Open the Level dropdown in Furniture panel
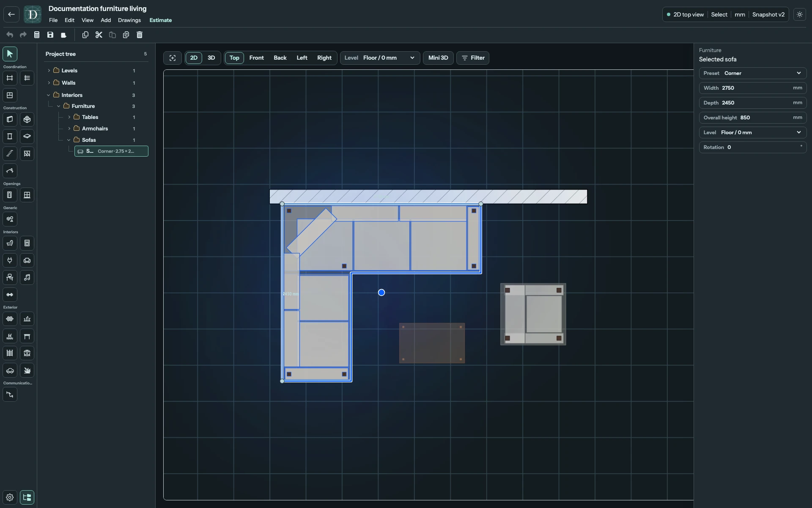812x508 pixels. point(753,133)
